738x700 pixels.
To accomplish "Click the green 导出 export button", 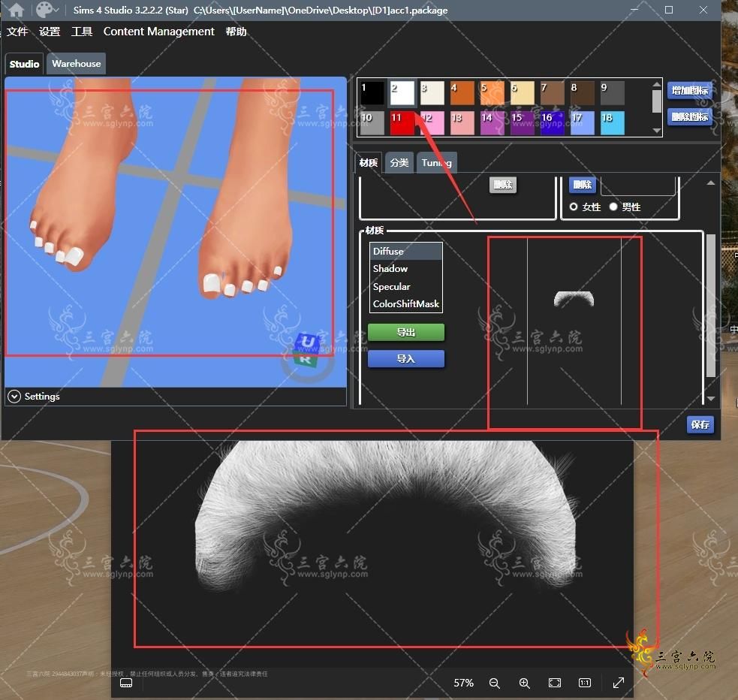I will click(405, 332).
